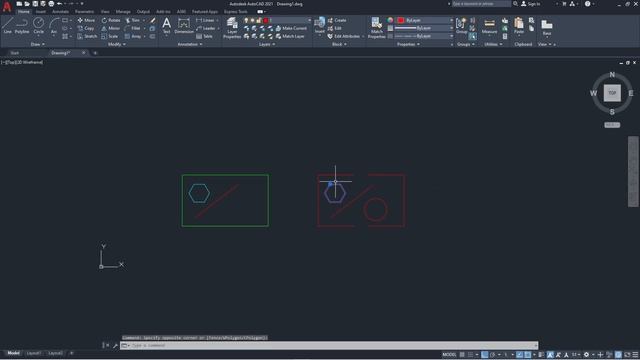
Task: Click the Group tool
Action: click(461, 26)
